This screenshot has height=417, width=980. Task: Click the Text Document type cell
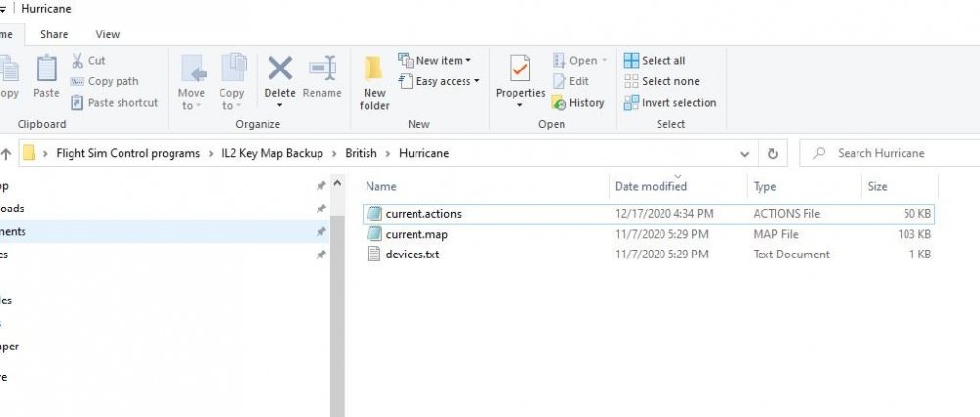coord(791,255)
